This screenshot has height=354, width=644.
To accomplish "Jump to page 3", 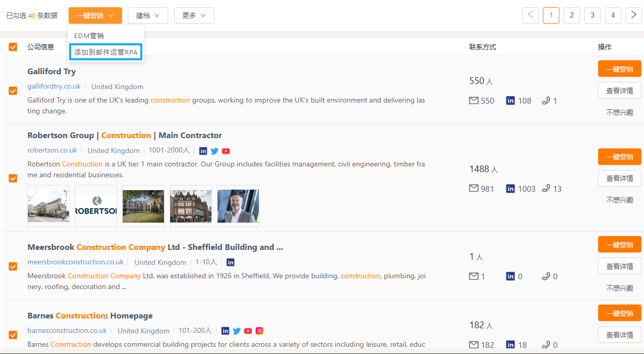I will click(x=592, y=15).
